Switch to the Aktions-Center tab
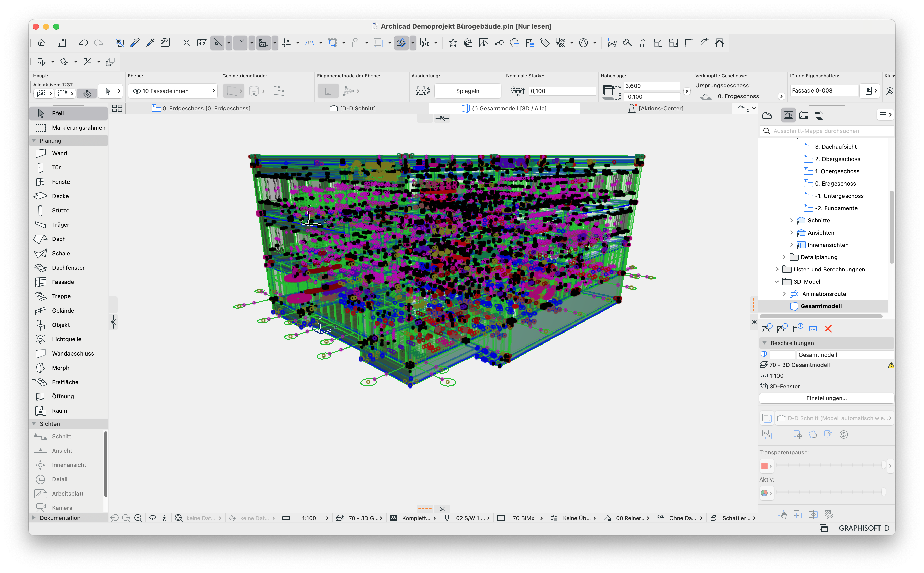924x573 pixels. (656, 108)
